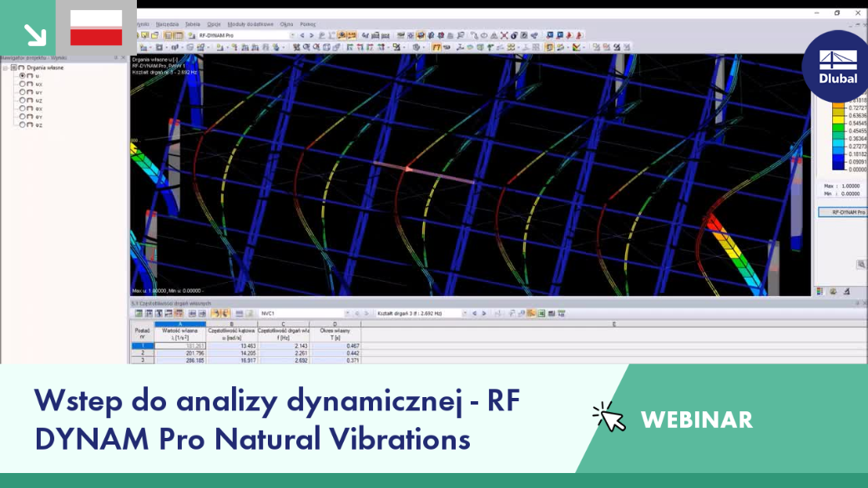
Task: Open the Narzędzia menu
Action: pyautogui.click(x=167, y=24)
